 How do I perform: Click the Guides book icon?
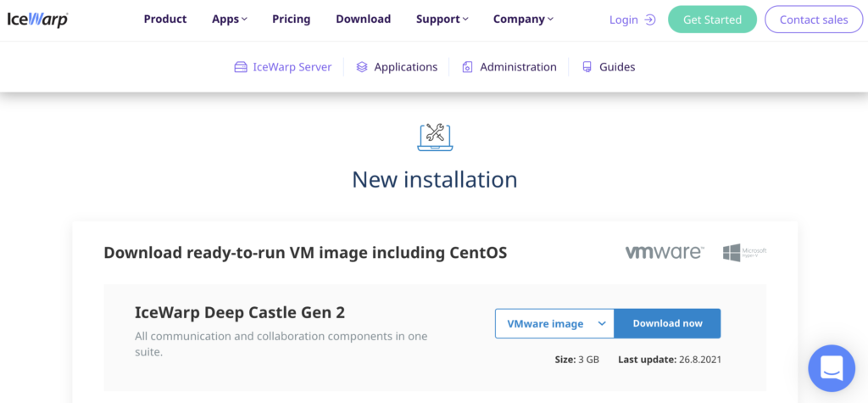587,67
